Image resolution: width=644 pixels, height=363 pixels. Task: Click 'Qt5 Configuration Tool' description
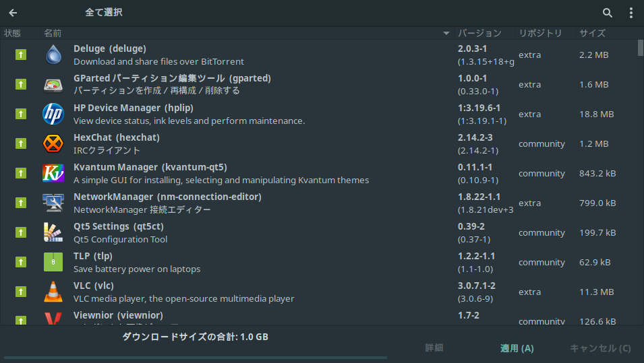pyautogui.click(x=120, y=239)
